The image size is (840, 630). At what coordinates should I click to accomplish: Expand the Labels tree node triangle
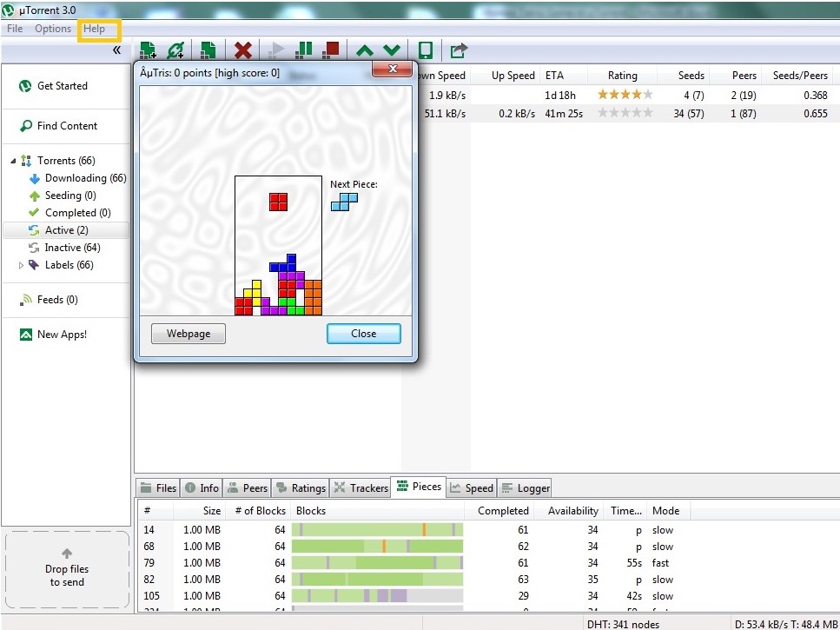(21, 265)
